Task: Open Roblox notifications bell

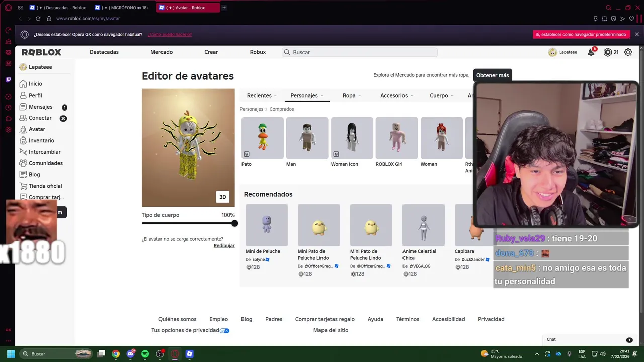Action: [591, 52]
